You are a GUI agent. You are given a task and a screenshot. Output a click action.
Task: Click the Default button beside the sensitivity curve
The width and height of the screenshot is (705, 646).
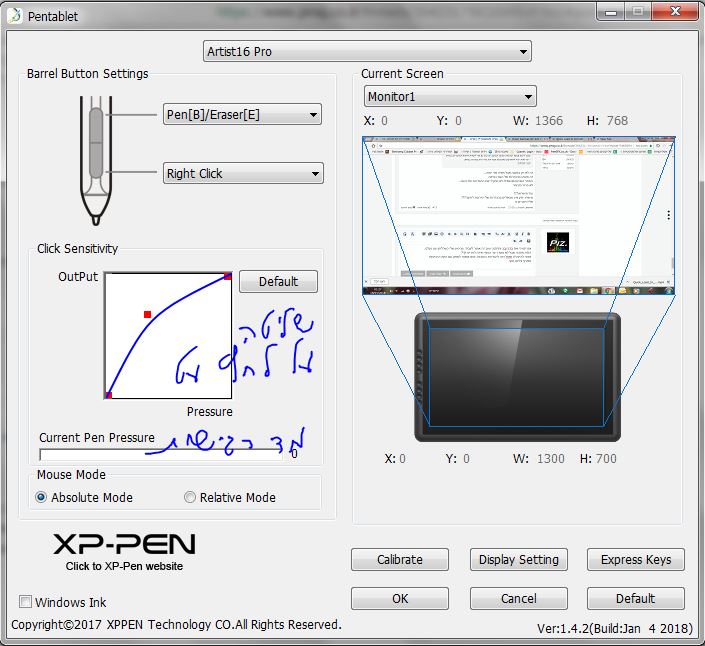click(x=278, y=281)
